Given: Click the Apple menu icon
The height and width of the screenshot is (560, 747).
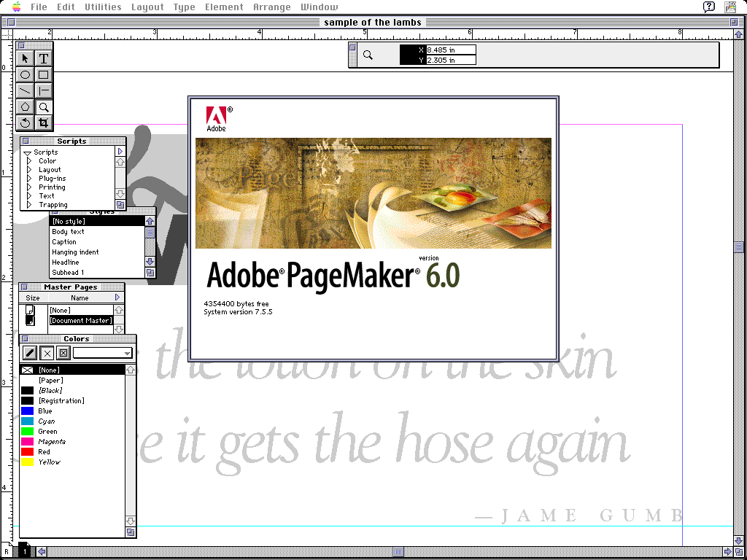Looking at the screenshot, I should click(17, 7).
